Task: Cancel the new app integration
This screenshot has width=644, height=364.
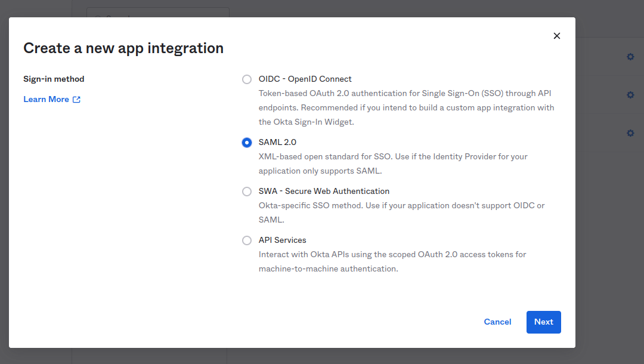Action: [x=497, y=322]
